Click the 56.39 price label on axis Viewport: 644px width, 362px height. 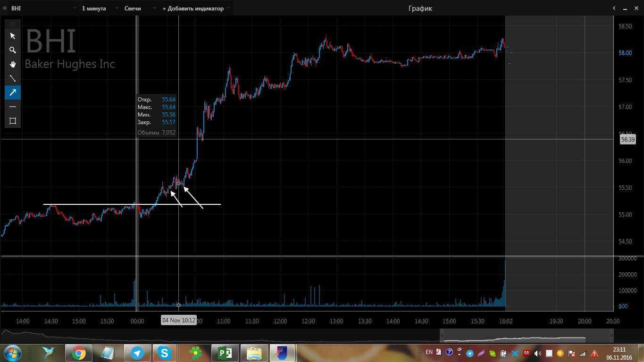(x=627, y=140)
